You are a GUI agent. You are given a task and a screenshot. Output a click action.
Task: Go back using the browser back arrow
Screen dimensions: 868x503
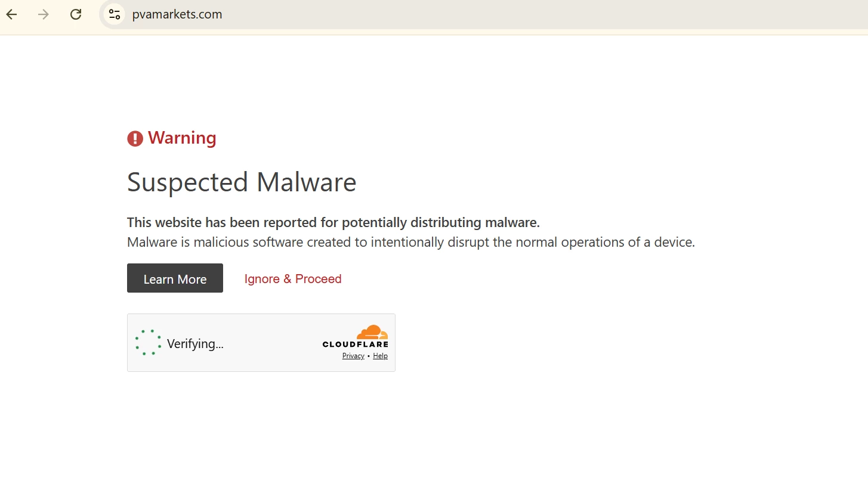[12, 14]
